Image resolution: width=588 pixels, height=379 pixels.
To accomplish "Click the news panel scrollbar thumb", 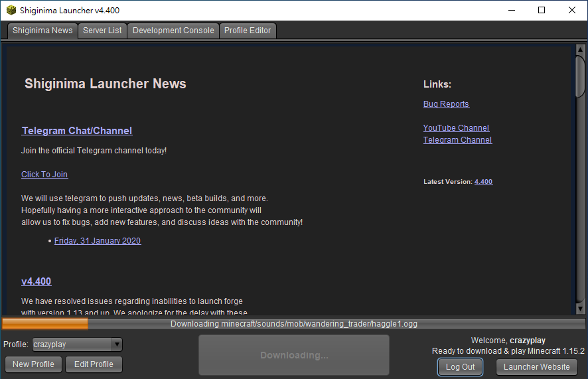I will (580, 76).
